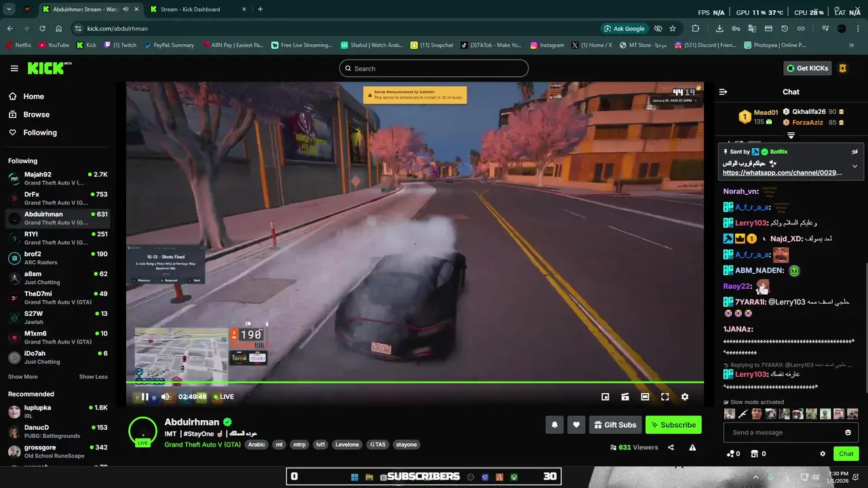868x488 pixels.
Task: Click the Ask Google button
Action: tap(624, 28)
